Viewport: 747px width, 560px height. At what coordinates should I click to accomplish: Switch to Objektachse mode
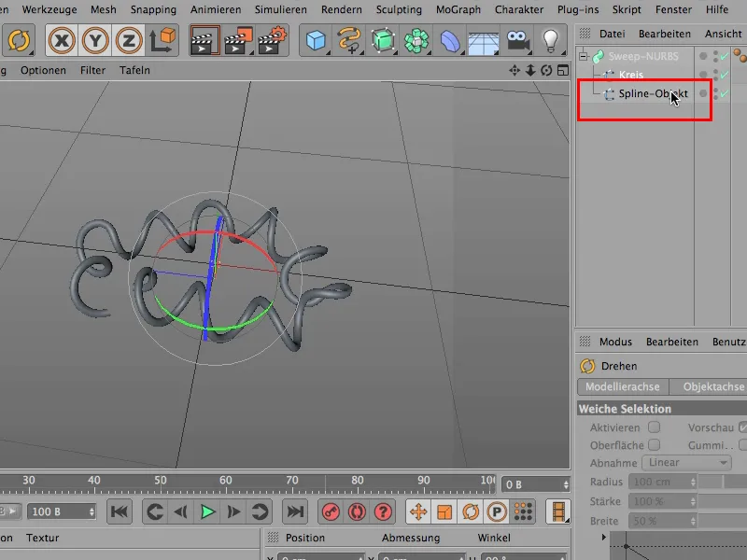[x=712, y=386]
